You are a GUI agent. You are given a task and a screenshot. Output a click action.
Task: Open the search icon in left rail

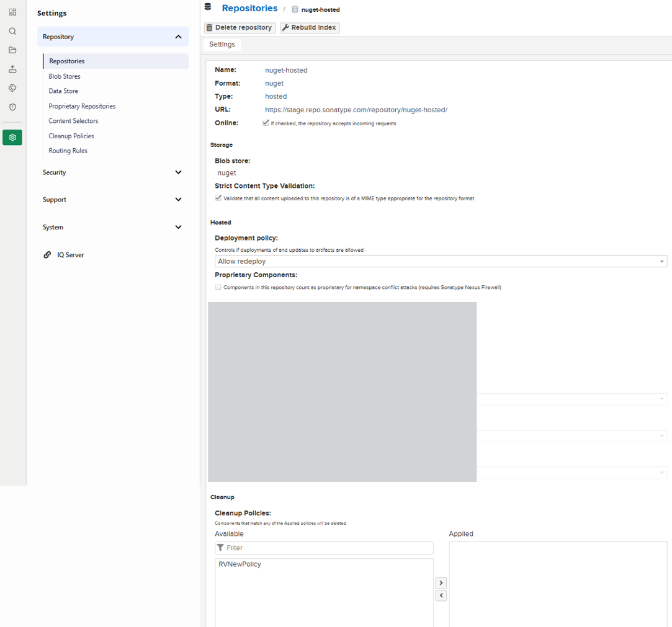12,31
